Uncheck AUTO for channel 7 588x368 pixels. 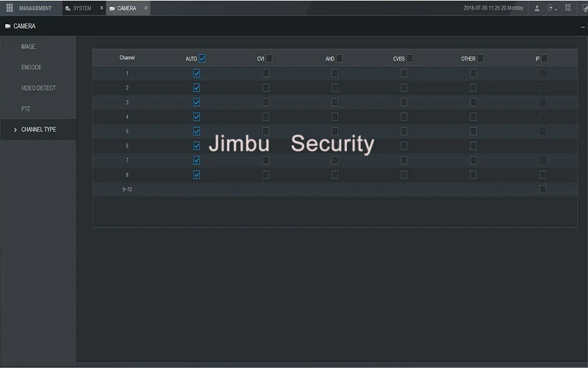tap(196, 160)
